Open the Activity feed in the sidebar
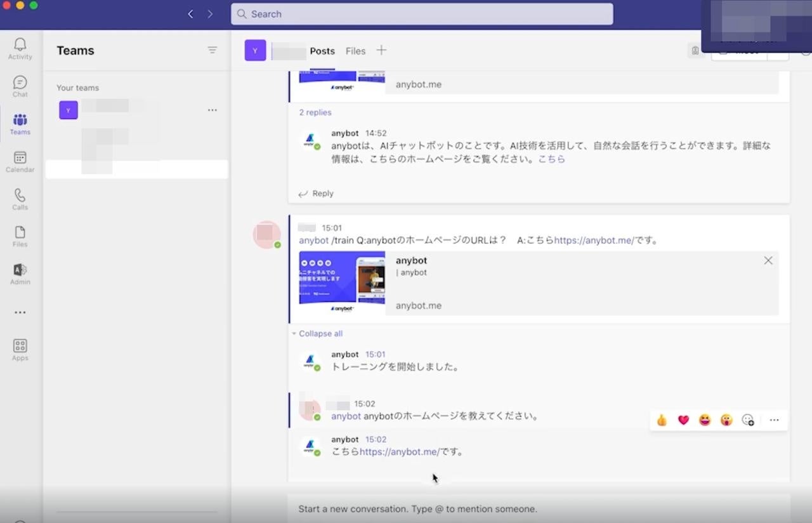This screenshot has height=523, width=812. (20, 48)
